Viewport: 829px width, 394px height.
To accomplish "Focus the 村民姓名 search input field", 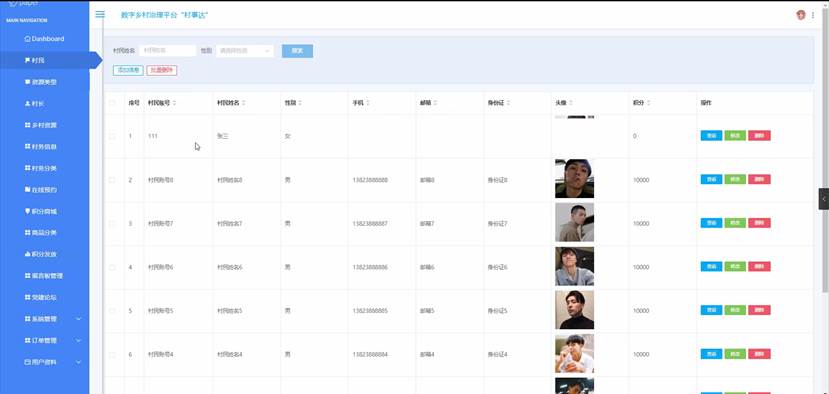I will click(168, 51).
